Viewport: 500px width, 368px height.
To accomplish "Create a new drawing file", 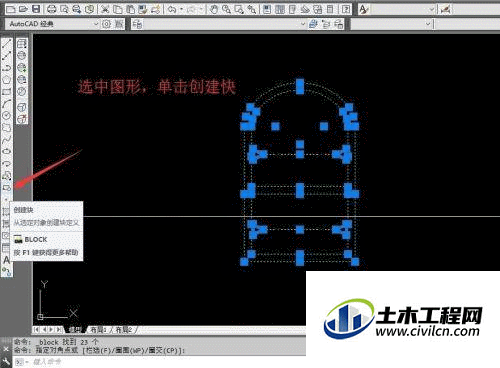I will tap(11, 9).
